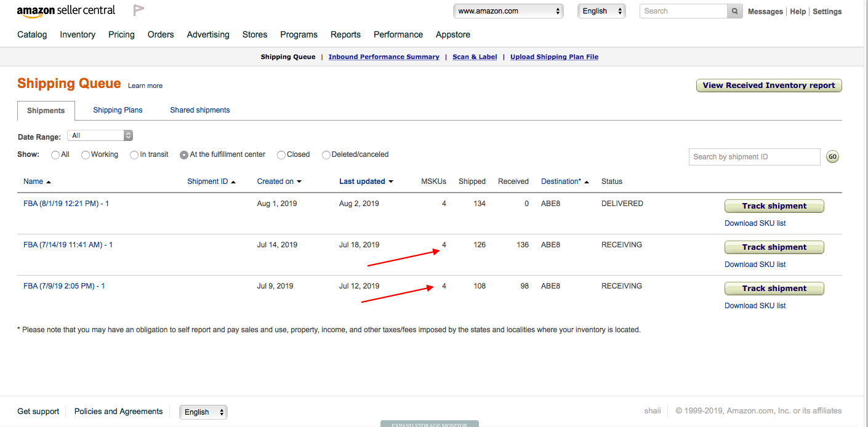Select the Working radio button
This screenshot has width=868, height=427.
(86, 155)
